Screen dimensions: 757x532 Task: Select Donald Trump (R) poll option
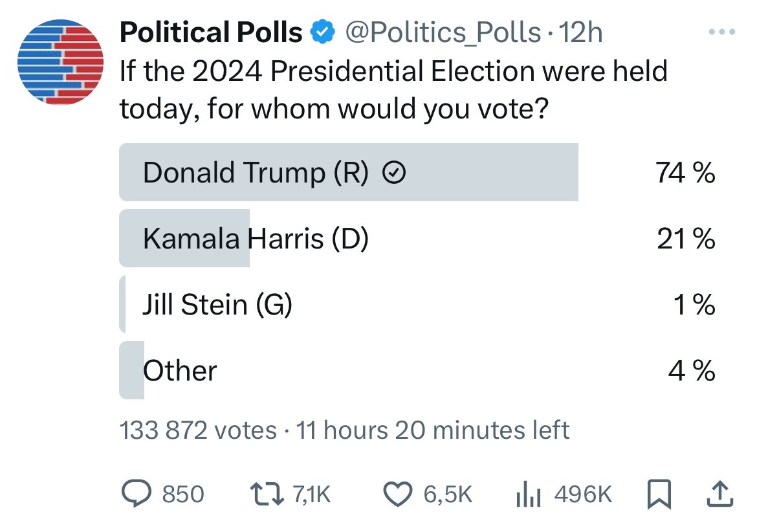tap(417, 172)
